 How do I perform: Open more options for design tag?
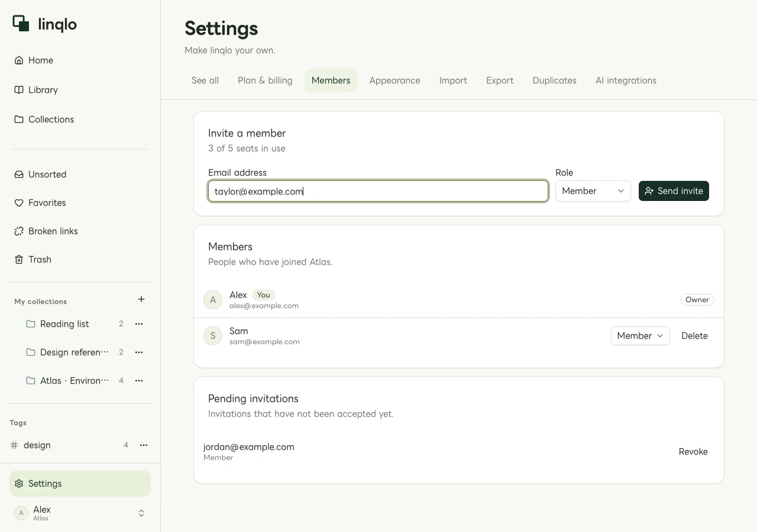pos(144,445)
